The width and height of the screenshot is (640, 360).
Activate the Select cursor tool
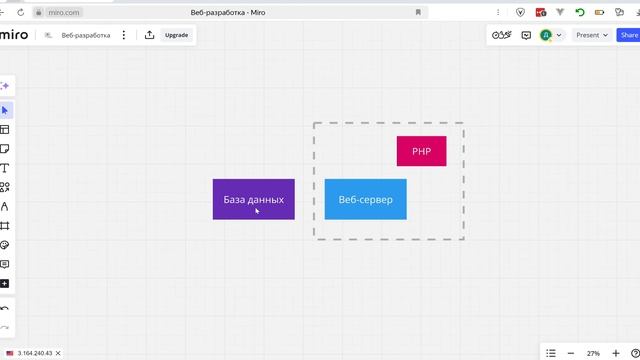tap(5, 111)
